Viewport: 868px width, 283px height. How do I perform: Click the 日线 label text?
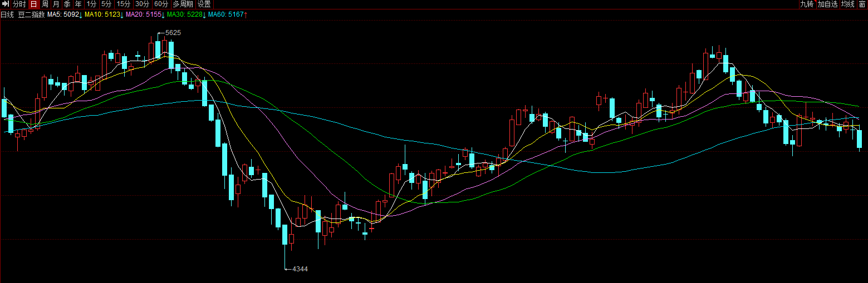7,14
